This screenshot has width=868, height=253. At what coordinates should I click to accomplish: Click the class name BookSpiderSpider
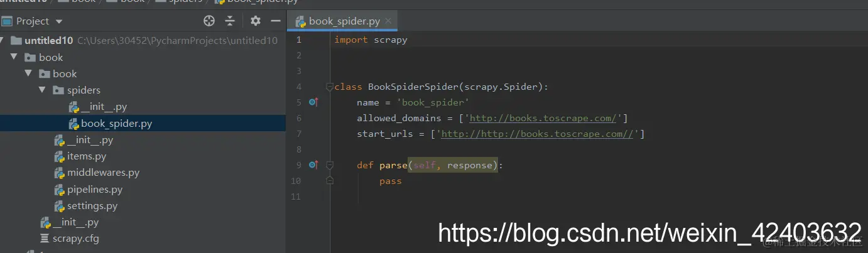(413, 87)
